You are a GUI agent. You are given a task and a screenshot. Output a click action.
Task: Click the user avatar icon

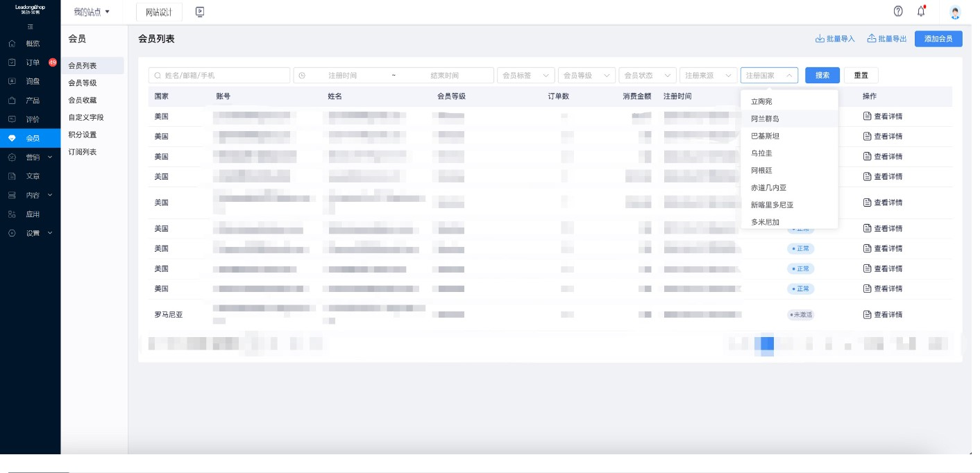point(955,12)
